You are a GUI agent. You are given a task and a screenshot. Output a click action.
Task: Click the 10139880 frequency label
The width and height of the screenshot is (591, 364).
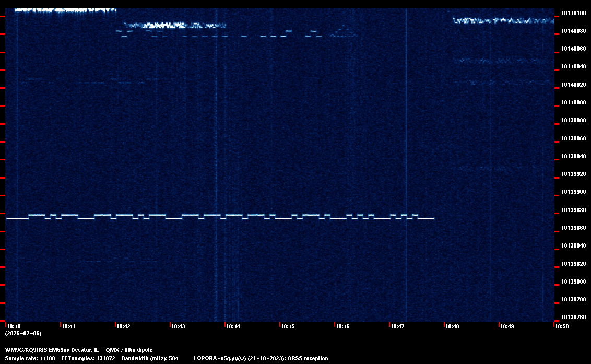pos(574,210)
